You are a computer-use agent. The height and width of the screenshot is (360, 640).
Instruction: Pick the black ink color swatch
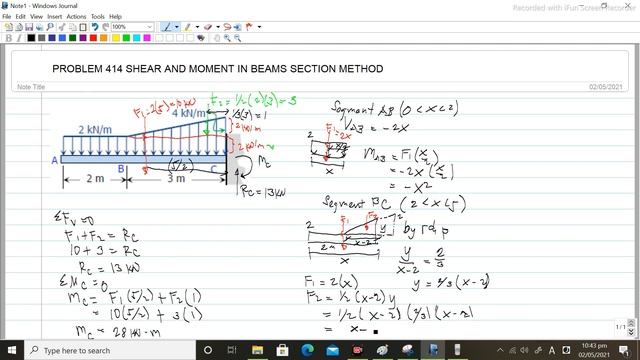pos(31,38)
